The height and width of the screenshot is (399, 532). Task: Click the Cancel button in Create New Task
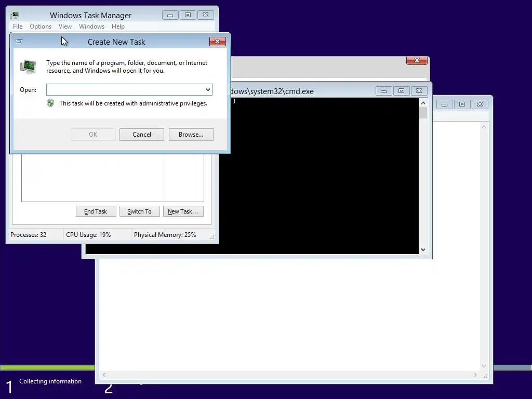click(x=141, y=135)
